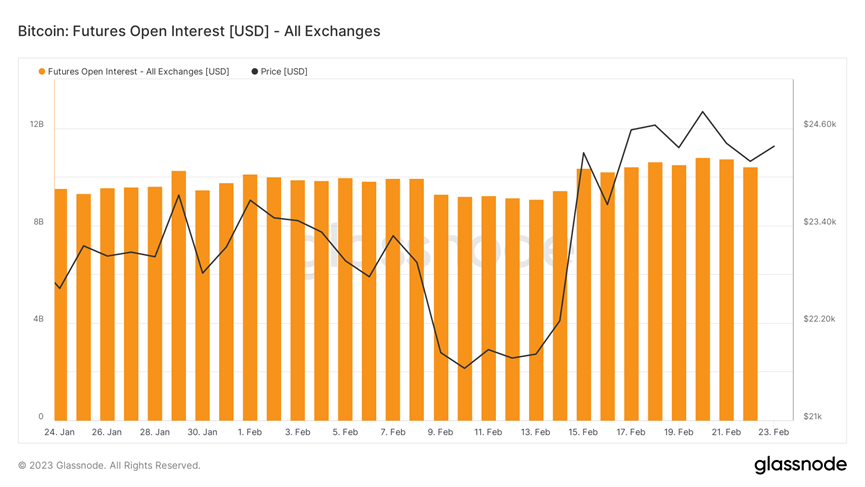Click the '$22.20k' right axis label
The image size is (865, 487).
[819, 319]
